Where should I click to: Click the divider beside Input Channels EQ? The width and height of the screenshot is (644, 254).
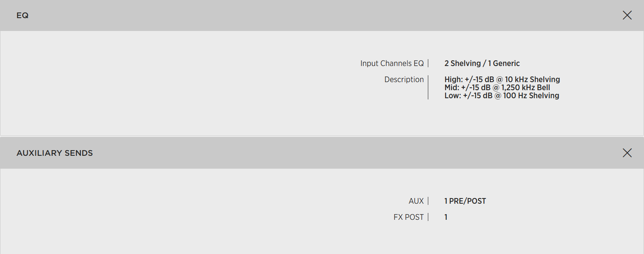pos(428,64)
